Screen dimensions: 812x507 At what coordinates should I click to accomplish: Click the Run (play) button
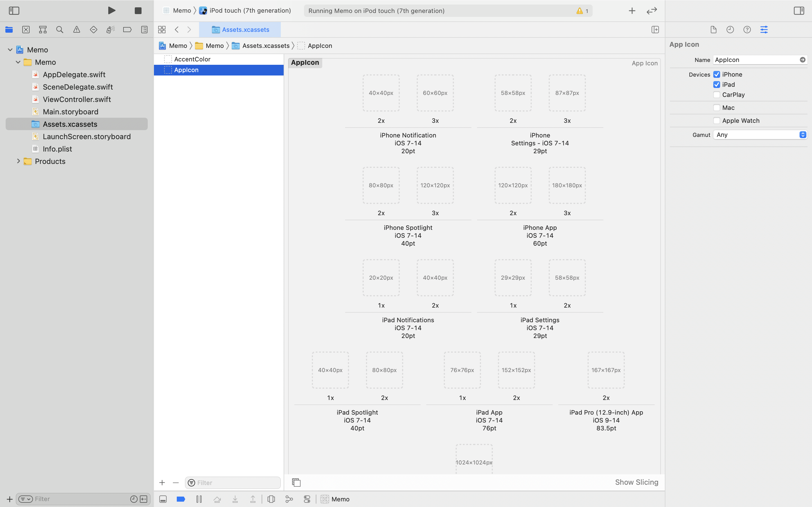pyautogui.click(x=112, y=11)
